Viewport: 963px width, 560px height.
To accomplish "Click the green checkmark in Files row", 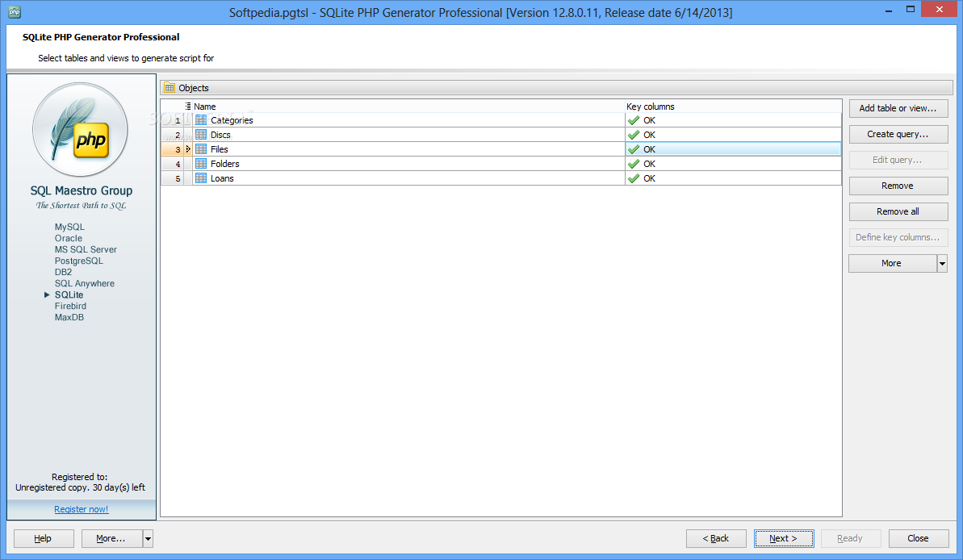I will [x=634, y=149].
